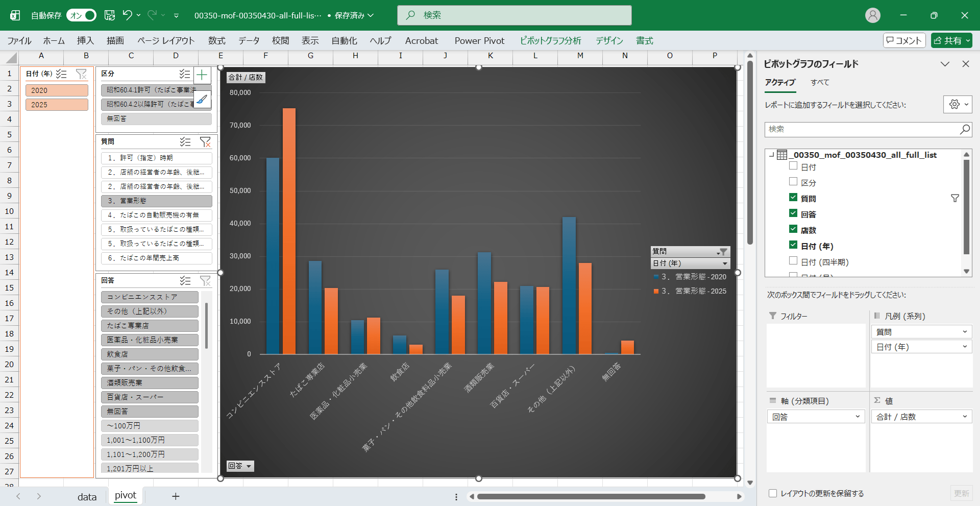The width and height of the screenshot is (980, 506).
Task: Open chart styles paintbrush icon
Action: pyautogui.click(x=202, y=100)
